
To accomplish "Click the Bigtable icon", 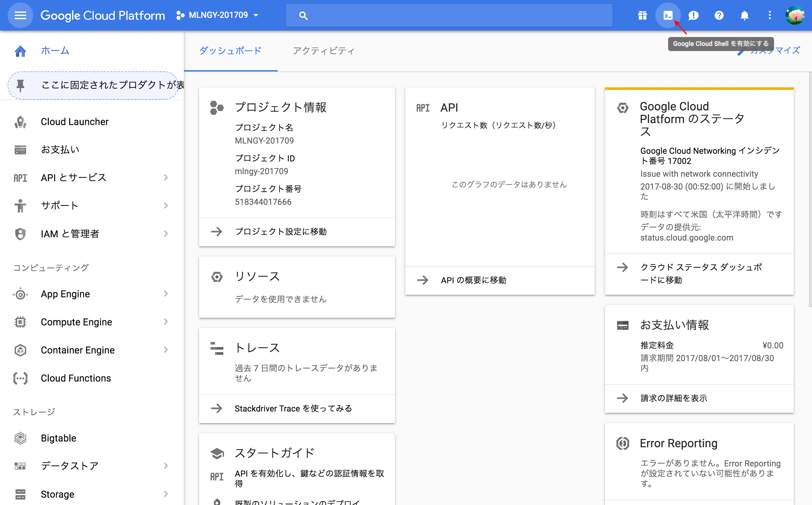I will [x=20, y=439].
